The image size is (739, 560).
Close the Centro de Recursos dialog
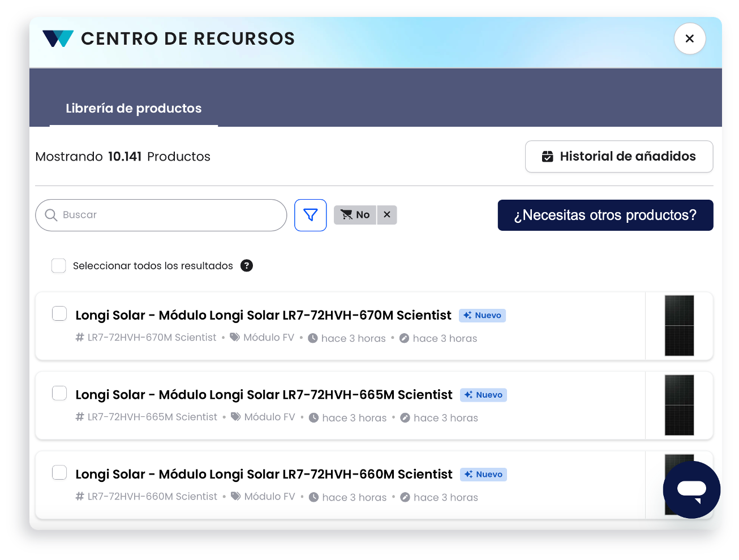690,38
